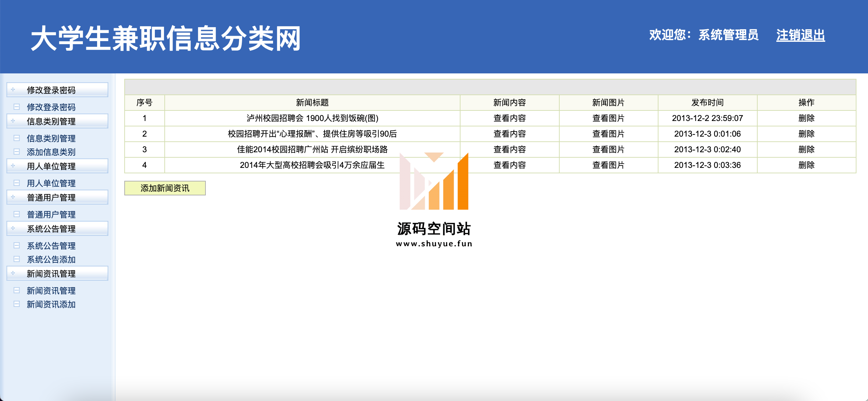Click the icon beside 新闻资讯管理 header

(13, 273)
